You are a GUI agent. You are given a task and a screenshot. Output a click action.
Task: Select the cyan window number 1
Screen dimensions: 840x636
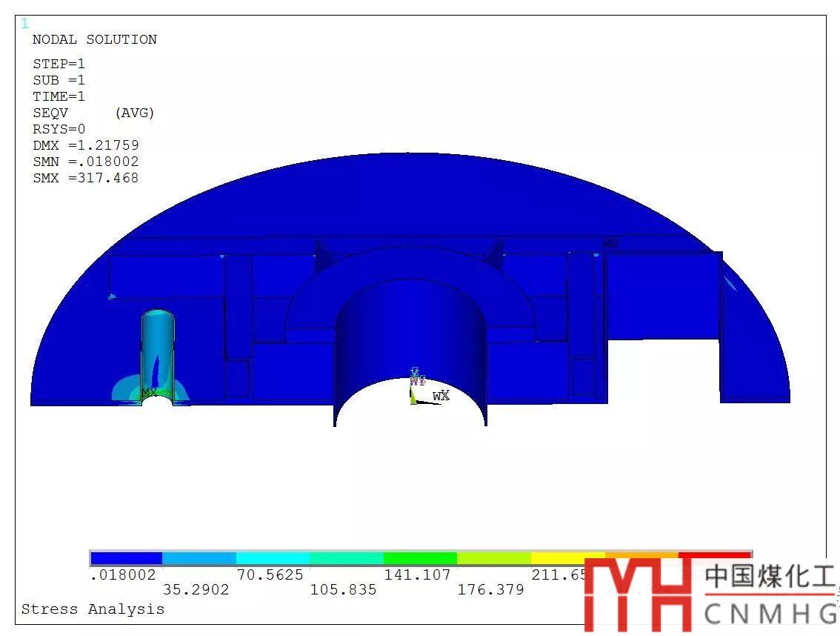pyautogui.click(x=24, y=24)
